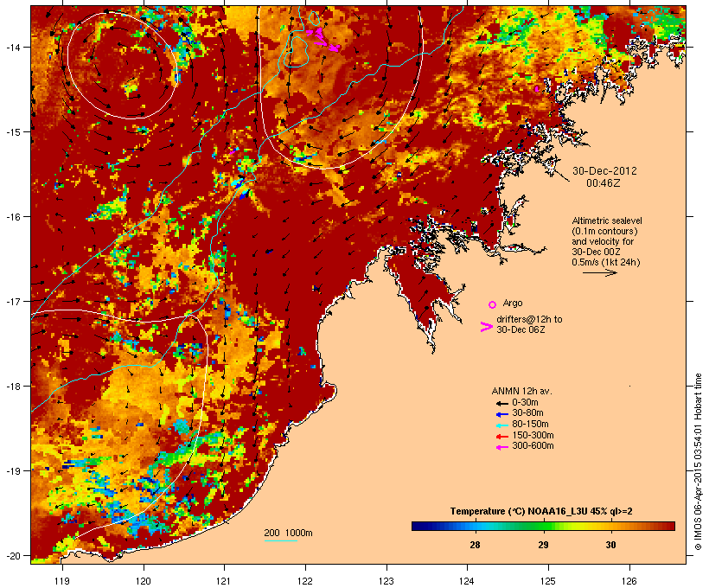This screenshot has height=588, width=709.
Task: Click the longitude axis label '122'
Action: click(x=305, y=581)
